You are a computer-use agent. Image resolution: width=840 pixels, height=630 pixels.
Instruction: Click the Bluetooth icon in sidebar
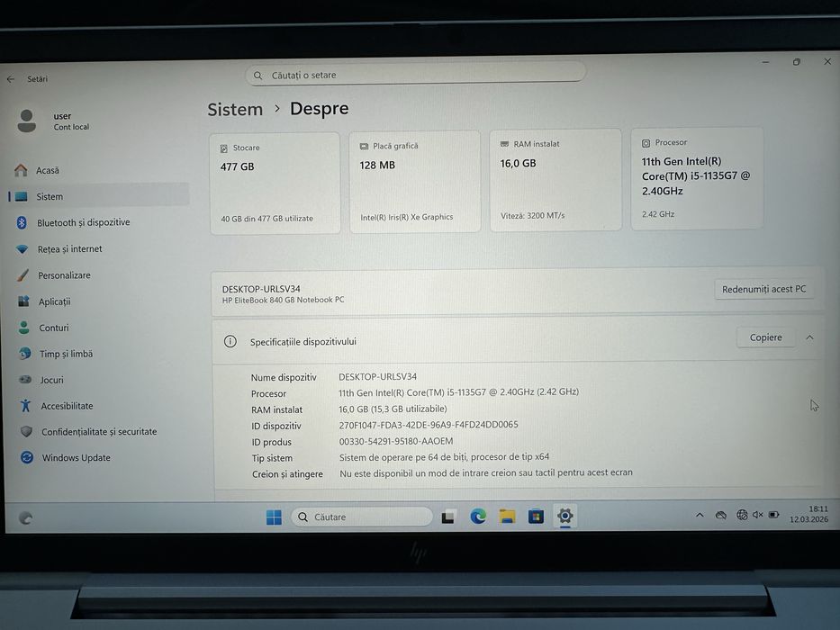22,222
